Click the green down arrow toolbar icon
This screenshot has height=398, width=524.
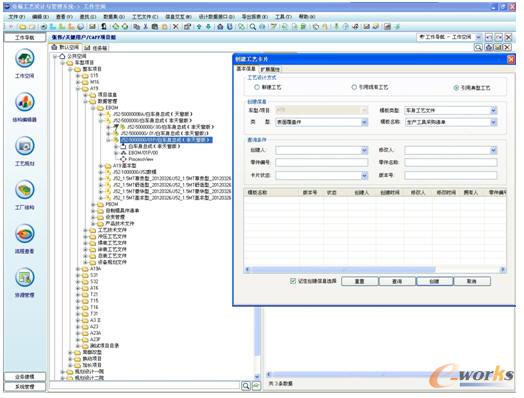[x=208, y=27]
